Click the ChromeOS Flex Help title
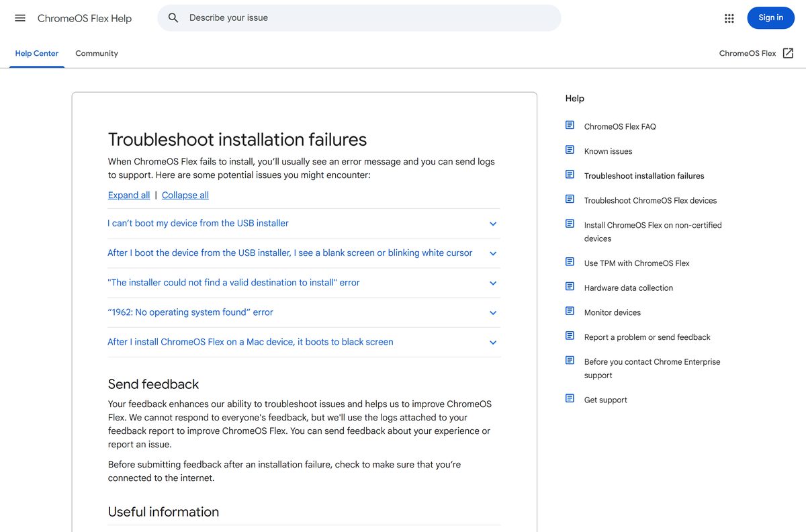This screenshot has width=806, height=532. click(x=85, y=18)
